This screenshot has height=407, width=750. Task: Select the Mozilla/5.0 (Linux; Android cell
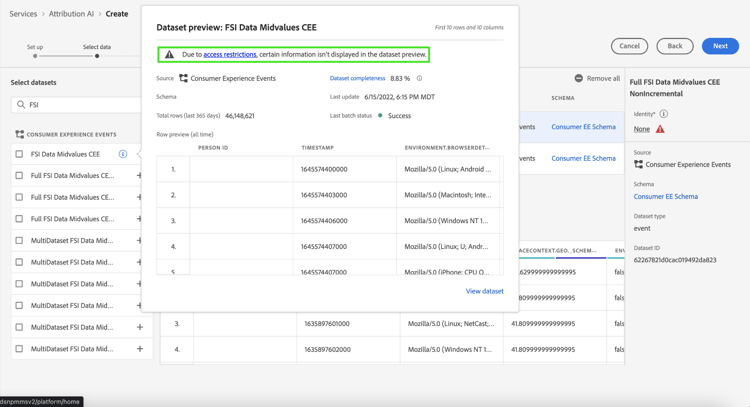pyautogui.click(x=448, y=169)
